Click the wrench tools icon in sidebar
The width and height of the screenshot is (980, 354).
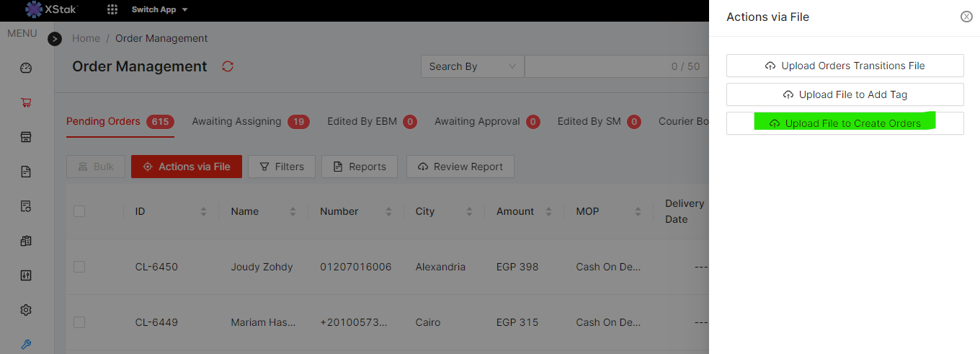click(26, 345)
